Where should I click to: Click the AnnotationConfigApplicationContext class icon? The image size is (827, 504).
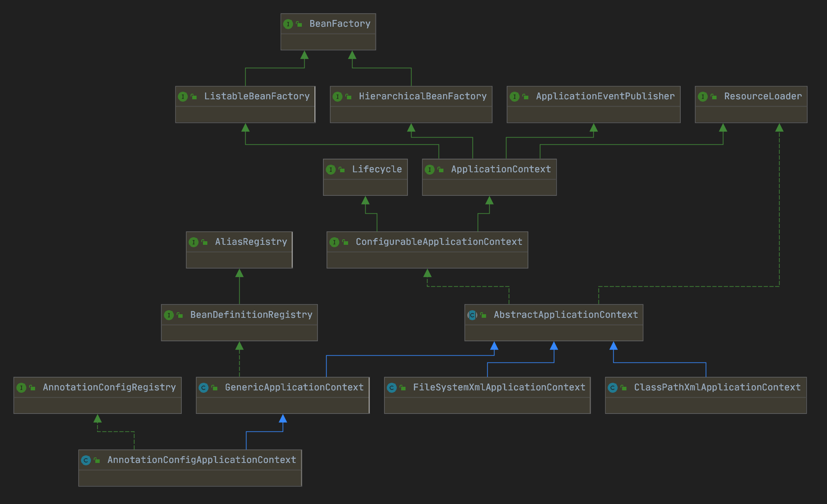tap(86, 460)
